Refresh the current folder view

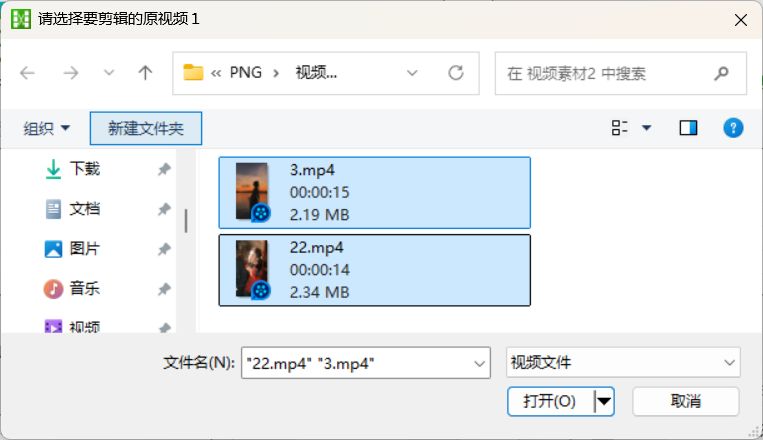pyautogui.click(x=455, y=73)
